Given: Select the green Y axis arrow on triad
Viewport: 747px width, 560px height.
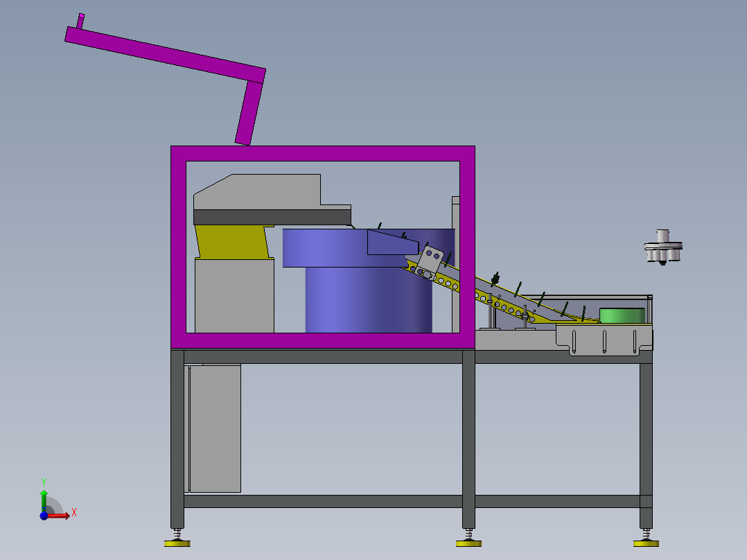Looking at the screenshot, I should pos(44,500).
